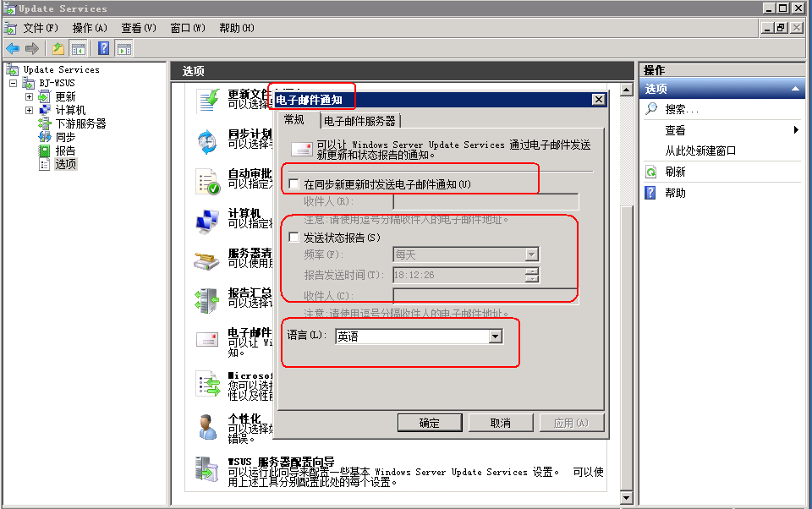Open the 语言 dropdown showing 英语
The image size is (812, 509).
(419, 337)
